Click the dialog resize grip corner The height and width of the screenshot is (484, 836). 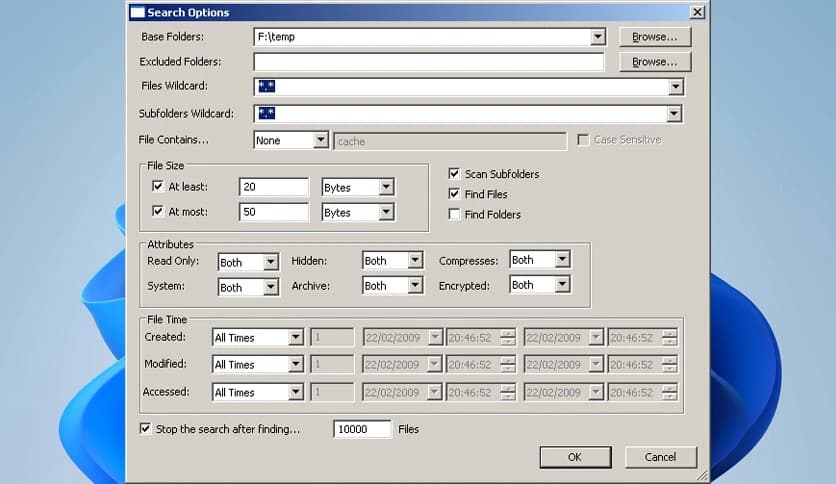click(x=702, y=475)
